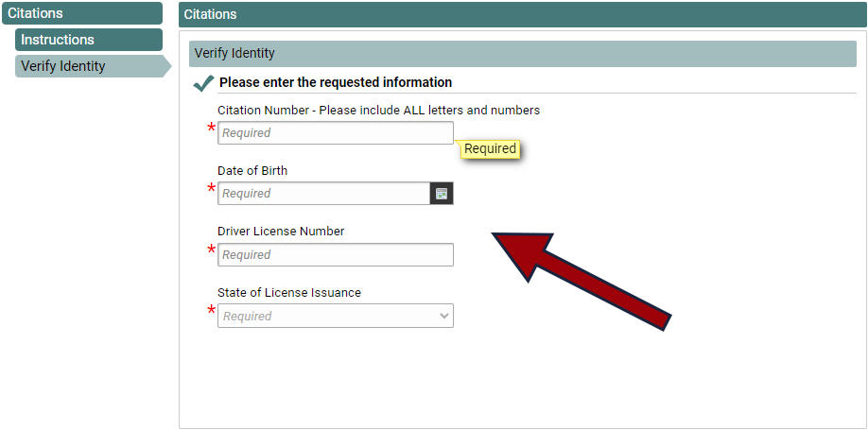The width and height of the screenshot is (868, 430).
Task: Focus the Driver License Number input field
Action: click(x=336, y=254)
